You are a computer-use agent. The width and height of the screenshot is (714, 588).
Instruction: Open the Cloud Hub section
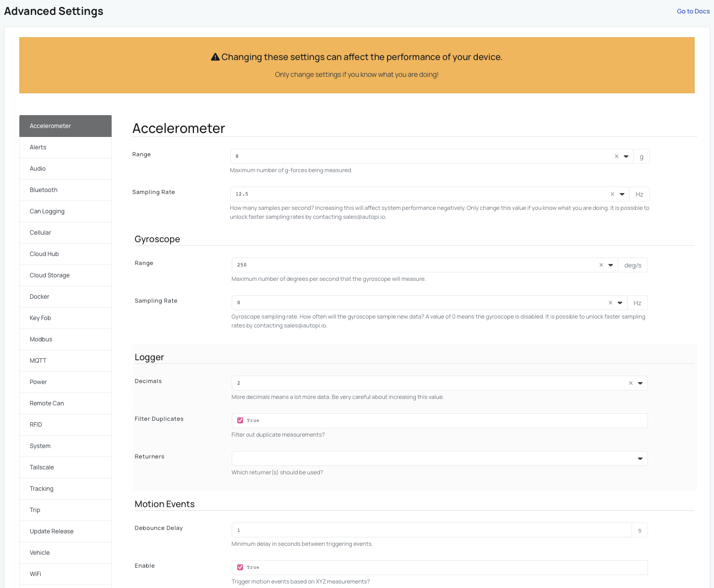coord(65,254)
